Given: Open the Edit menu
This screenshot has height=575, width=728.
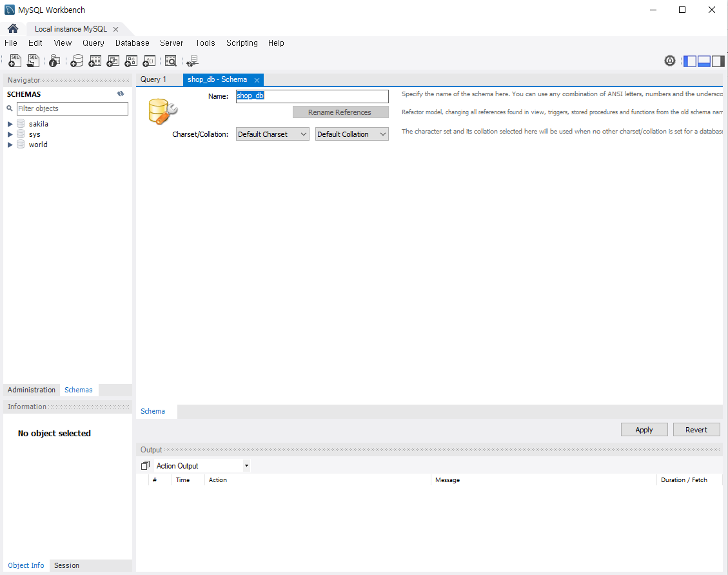Looking at the screenshot, I should coord(35,43).
